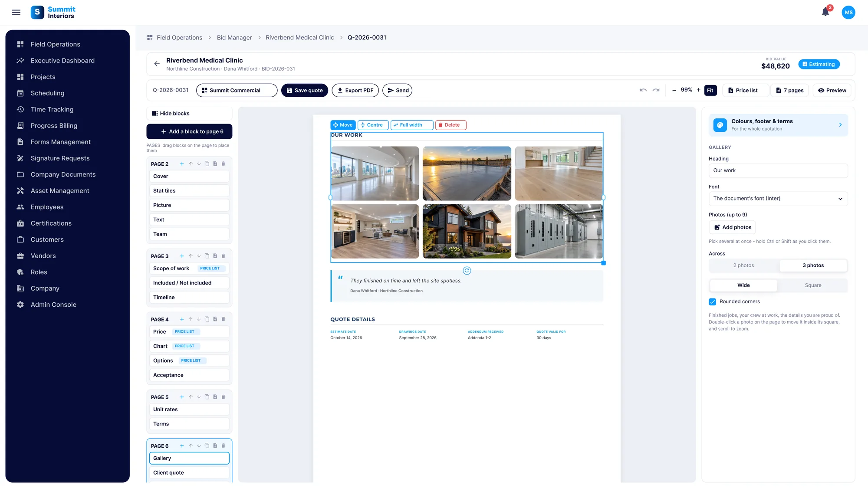Image resolution: width=868 pixels, height=488 pixels.
Task: Open Progress Billing in the sidebar
Action: 54,126
